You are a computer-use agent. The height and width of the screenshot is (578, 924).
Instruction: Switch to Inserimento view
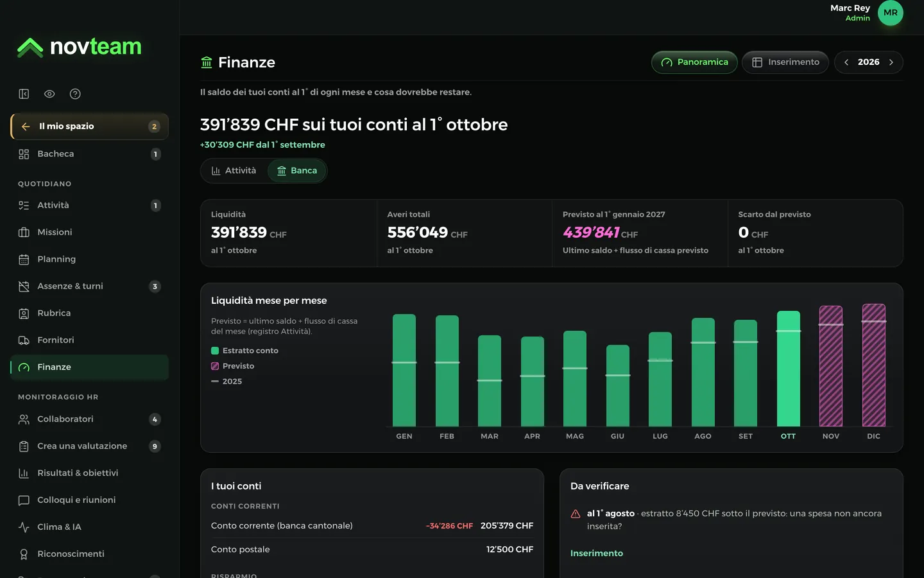[x=785, y=62]
